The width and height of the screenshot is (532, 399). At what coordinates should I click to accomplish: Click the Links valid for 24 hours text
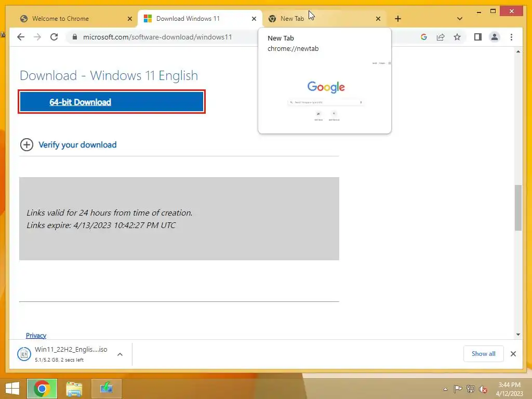pyautogui.click(x=110, y=212)
